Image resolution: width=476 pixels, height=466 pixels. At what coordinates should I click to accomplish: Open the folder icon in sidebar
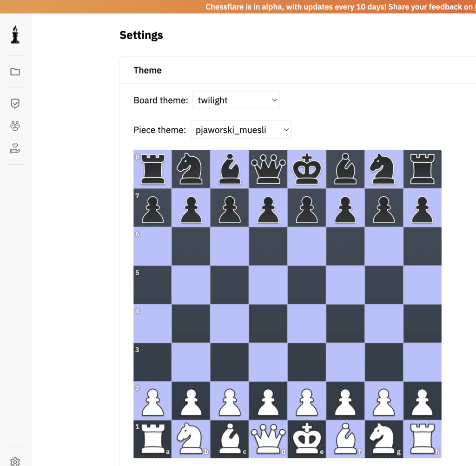click(15, 72)
